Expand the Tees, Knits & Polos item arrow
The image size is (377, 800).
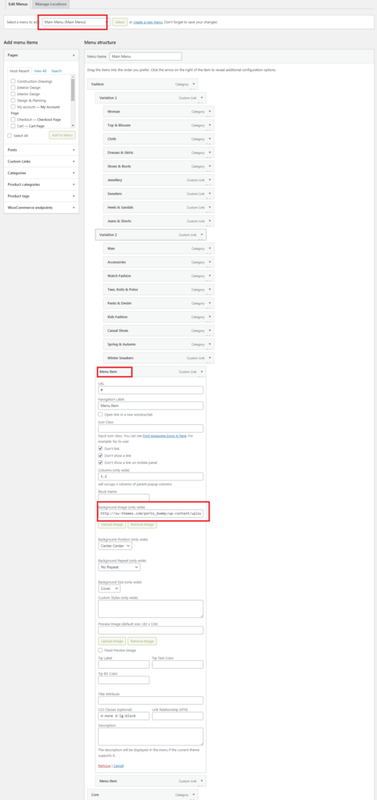click(210, 290)
